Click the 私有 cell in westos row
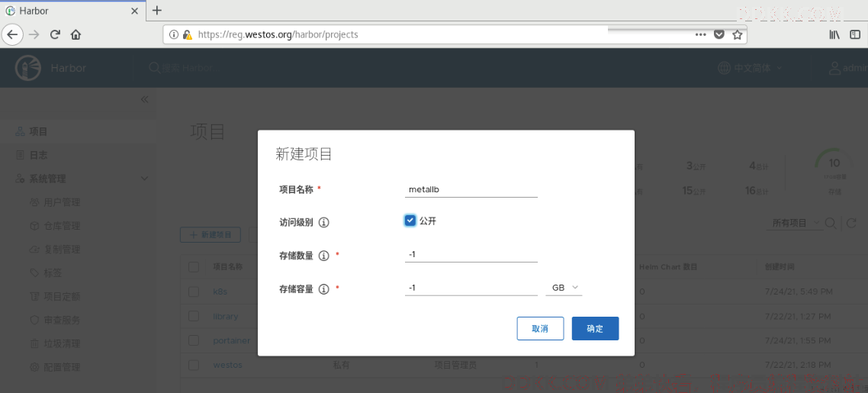Viewport: 868px width, 393px height. (x=341, y=365)
